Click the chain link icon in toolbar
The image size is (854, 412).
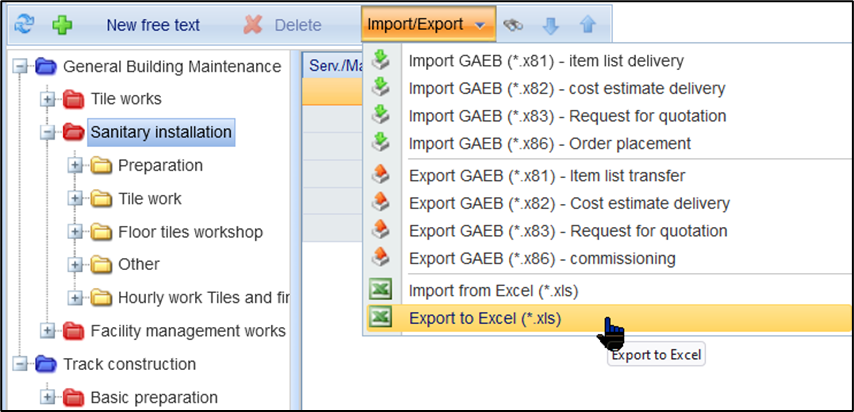[x=514, y=24]
